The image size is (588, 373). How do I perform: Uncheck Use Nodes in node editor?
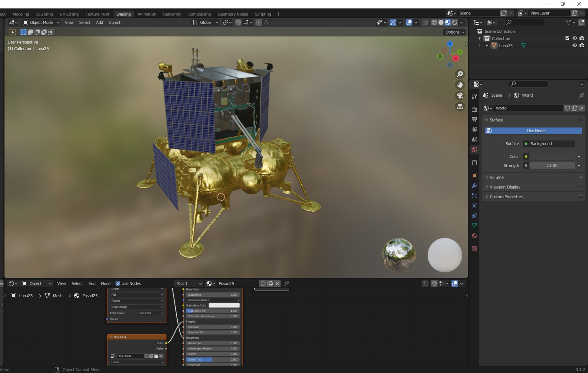tap(118, 284)
